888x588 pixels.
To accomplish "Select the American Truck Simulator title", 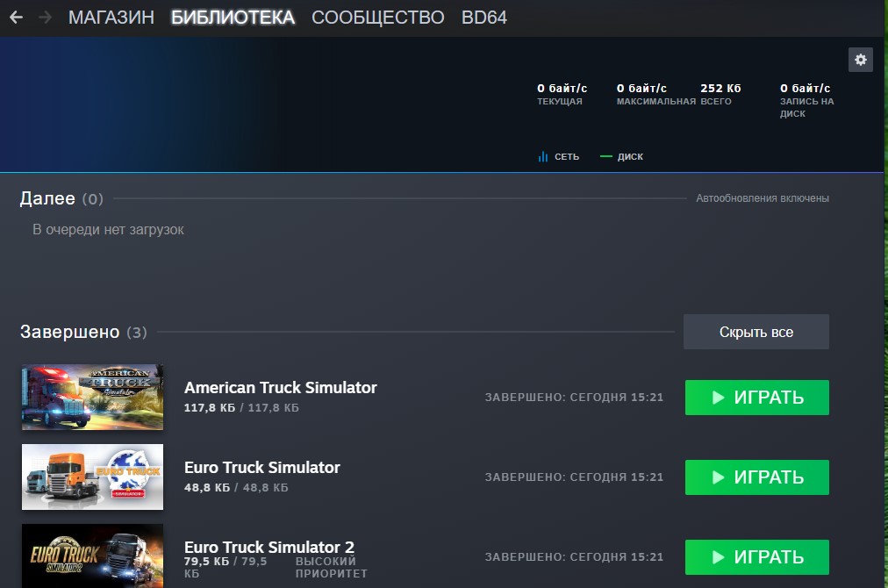I will pos(280,388).
